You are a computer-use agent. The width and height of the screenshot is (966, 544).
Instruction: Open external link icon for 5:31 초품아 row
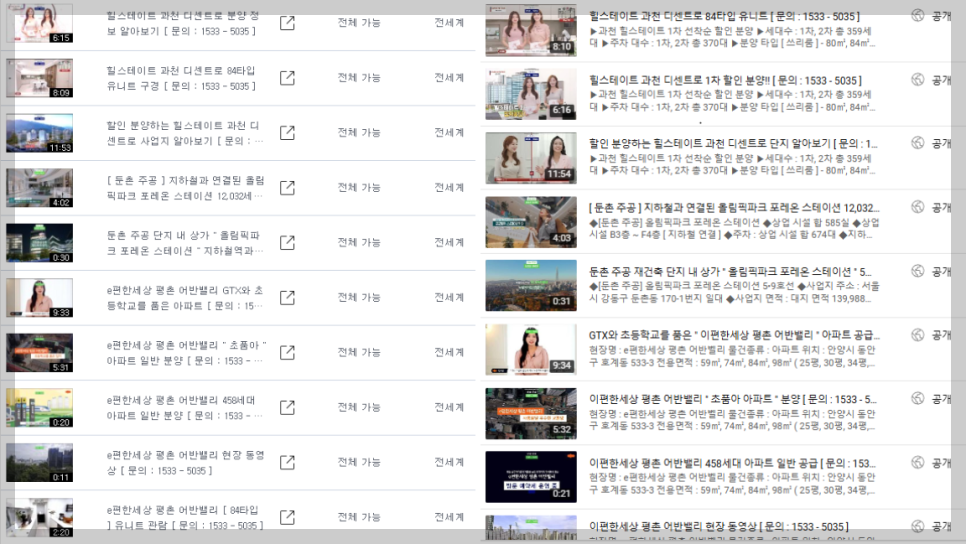(287, 352)
